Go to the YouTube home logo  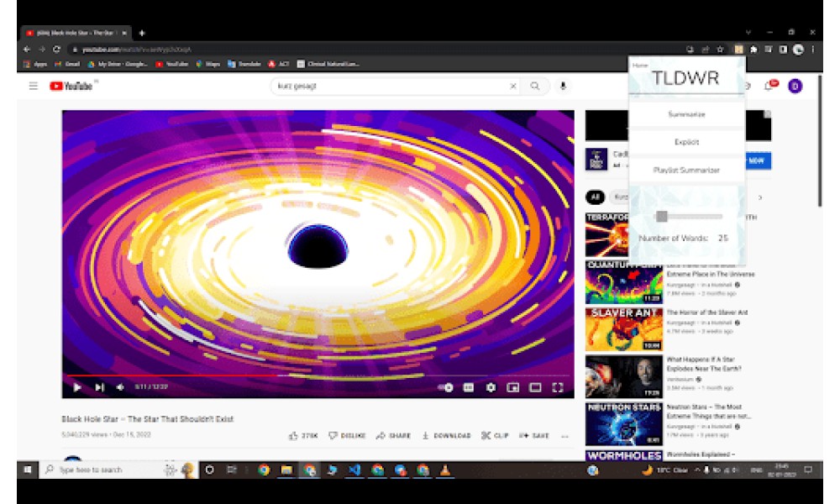coord(71,86)
